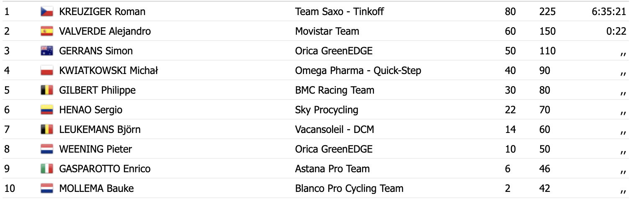Open the BMC Racing Team link

tap(335, 90)
